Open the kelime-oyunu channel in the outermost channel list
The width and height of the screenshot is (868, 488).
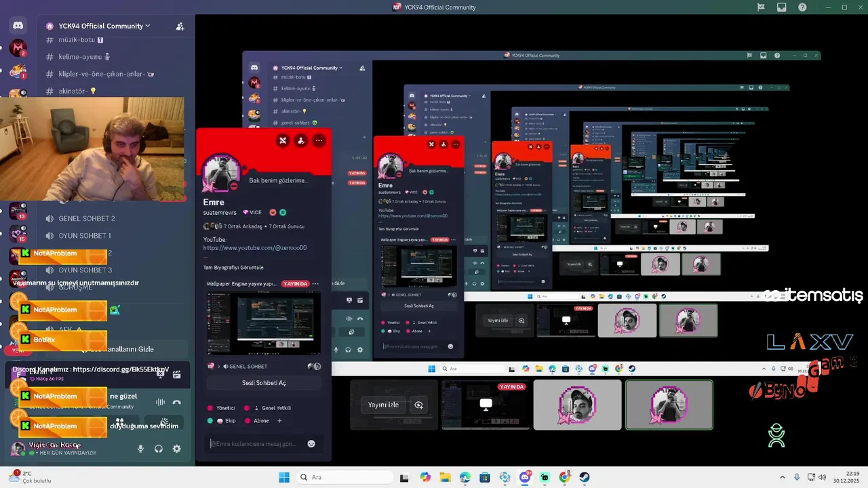coord(78,57)
